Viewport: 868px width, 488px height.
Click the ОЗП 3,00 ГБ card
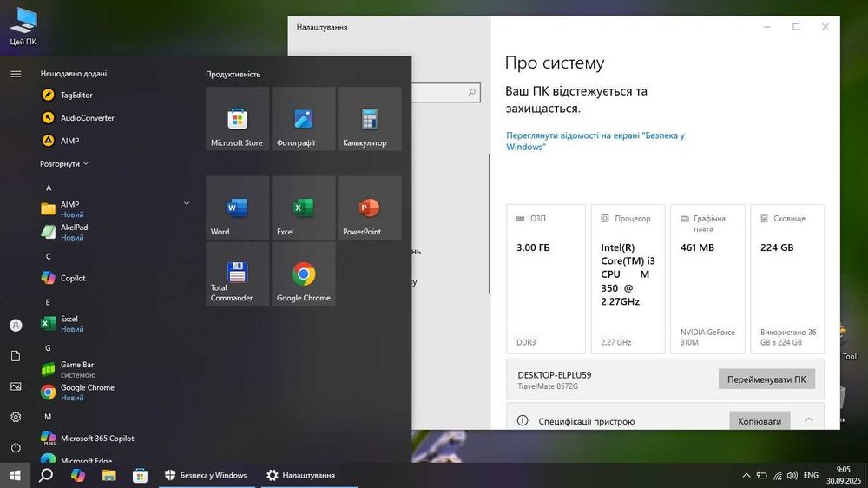(x=546, y=279)
